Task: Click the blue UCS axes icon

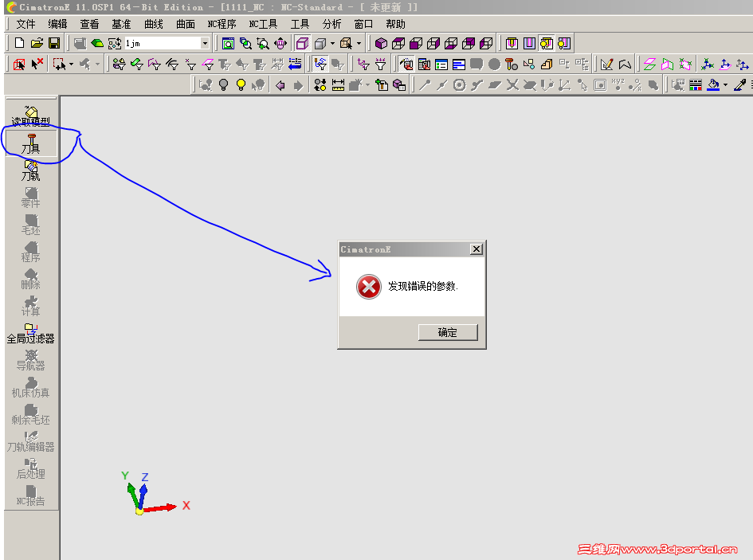Action: click(x=707, y=64)
